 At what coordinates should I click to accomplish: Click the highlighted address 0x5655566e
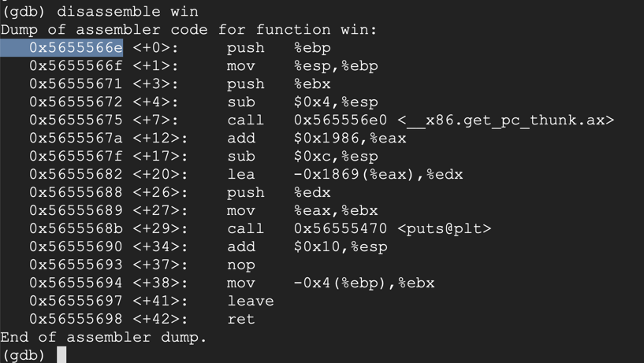(x=76, y=48)
